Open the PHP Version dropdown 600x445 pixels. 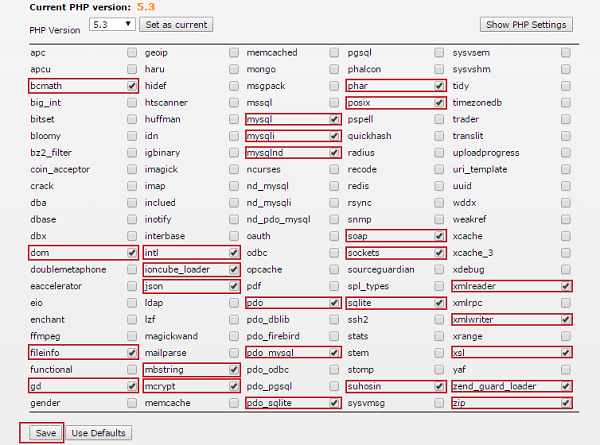(112, 24)
